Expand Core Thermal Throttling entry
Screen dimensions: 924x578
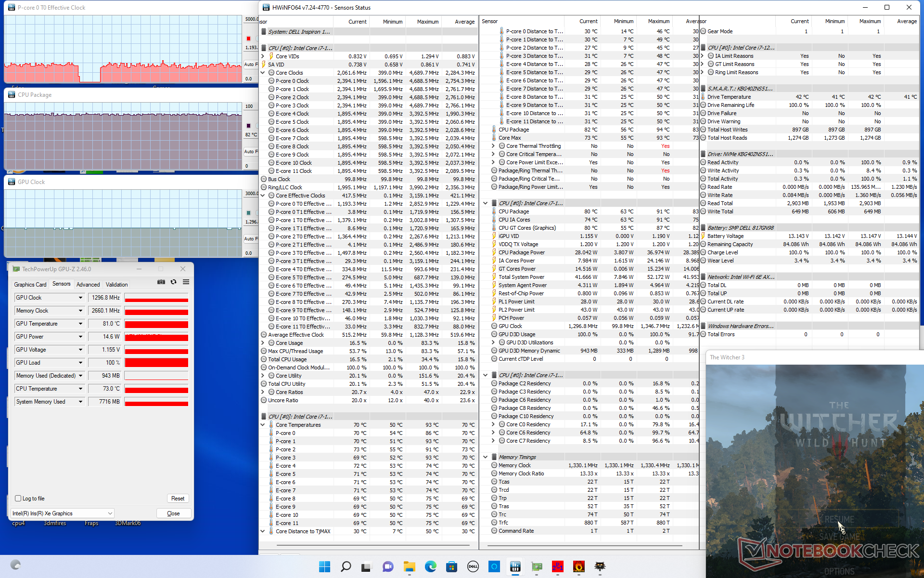(493, 146)
